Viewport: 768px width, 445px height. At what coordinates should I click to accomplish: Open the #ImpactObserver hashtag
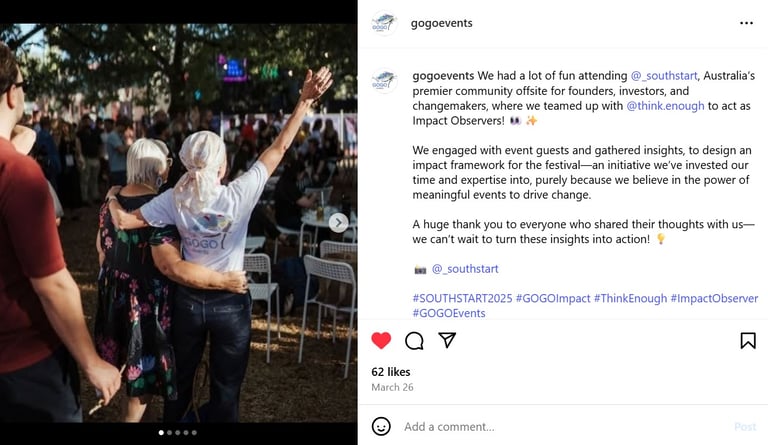[714, 298]
